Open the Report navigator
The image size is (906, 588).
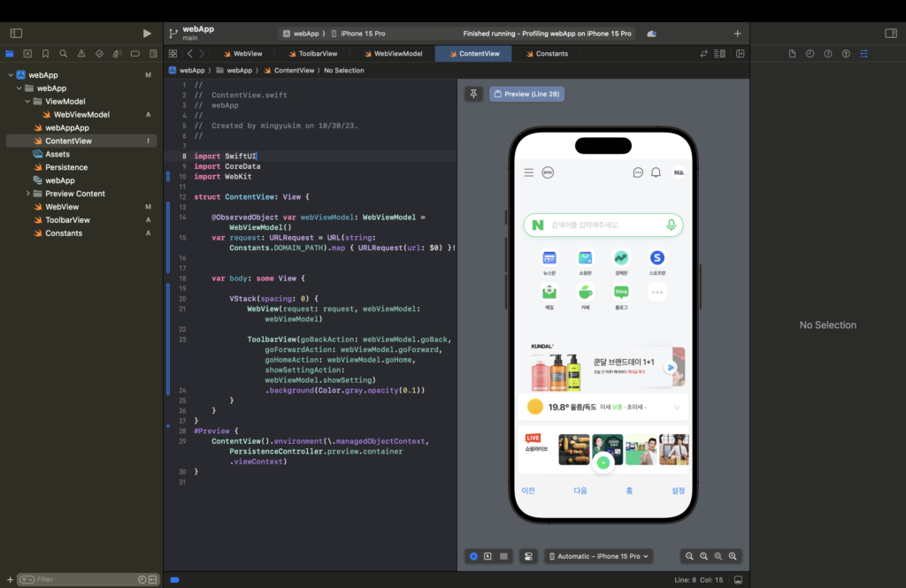tap(153, 54)
